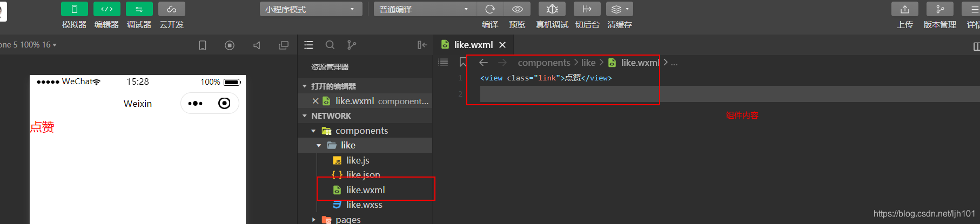This screenshot has width=980, height=224.
Task: Open the device zoom dropdown arrow
Action: click(x=55, y=45)
